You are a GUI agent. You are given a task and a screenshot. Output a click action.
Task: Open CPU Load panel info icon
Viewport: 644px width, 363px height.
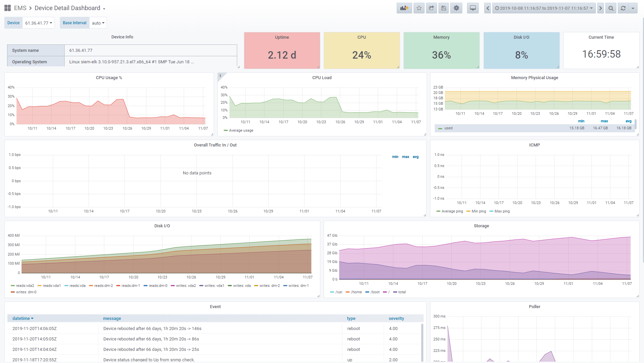point(220,75)
